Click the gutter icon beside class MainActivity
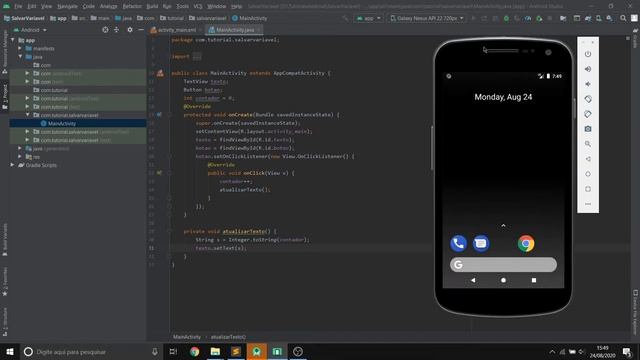The height and width of the screenshot is (360, 640). click(x=160, y=73)
